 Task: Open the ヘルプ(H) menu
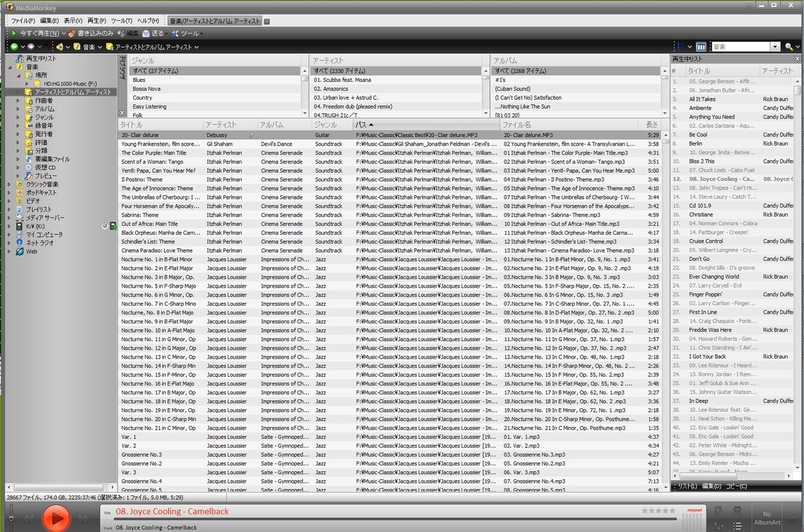[x=148, y=21]
